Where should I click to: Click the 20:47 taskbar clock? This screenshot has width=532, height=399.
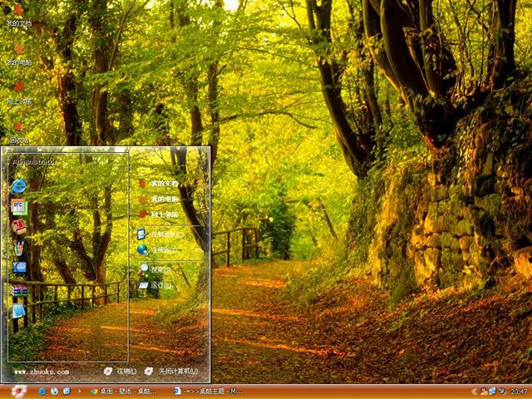point(519,392)
